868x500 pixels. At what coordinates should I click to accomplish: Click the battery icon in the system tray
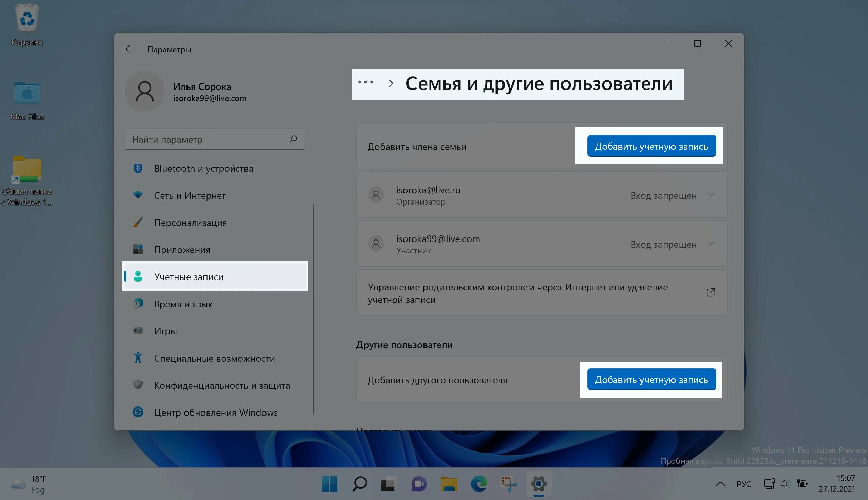click(802, 484)
